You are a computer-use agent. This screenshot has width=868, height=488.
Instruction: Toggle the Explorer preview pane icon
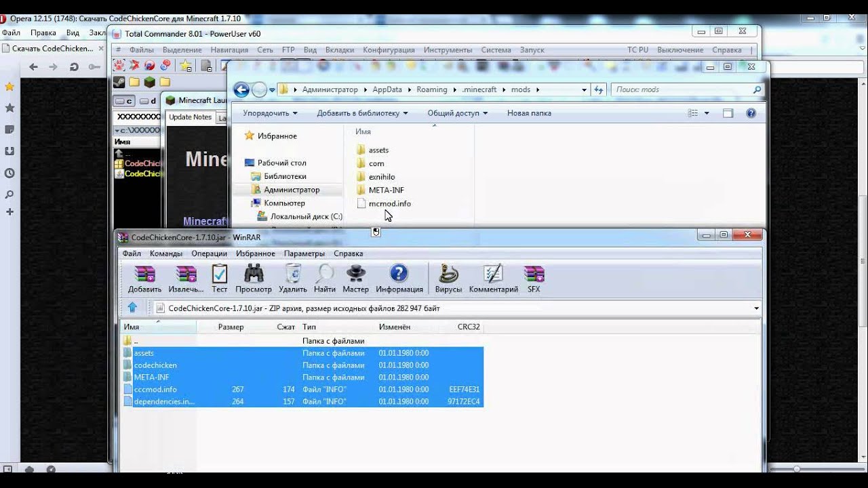(x=728, y=113)
